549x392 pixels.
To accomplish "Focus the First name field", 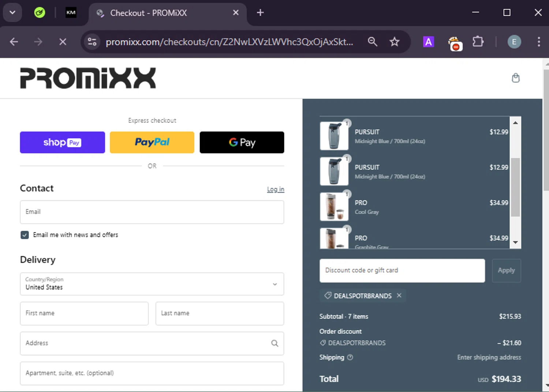I will (x=84, y=313).
